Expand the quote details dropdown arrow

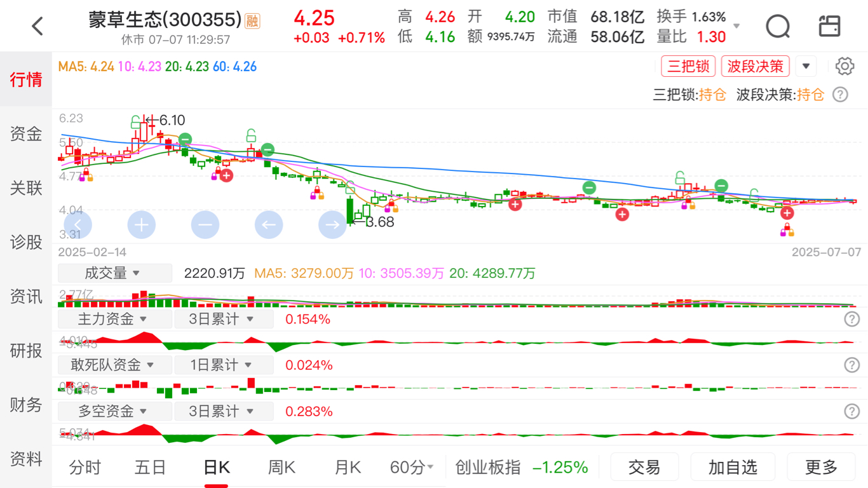[x=737, y=27]
